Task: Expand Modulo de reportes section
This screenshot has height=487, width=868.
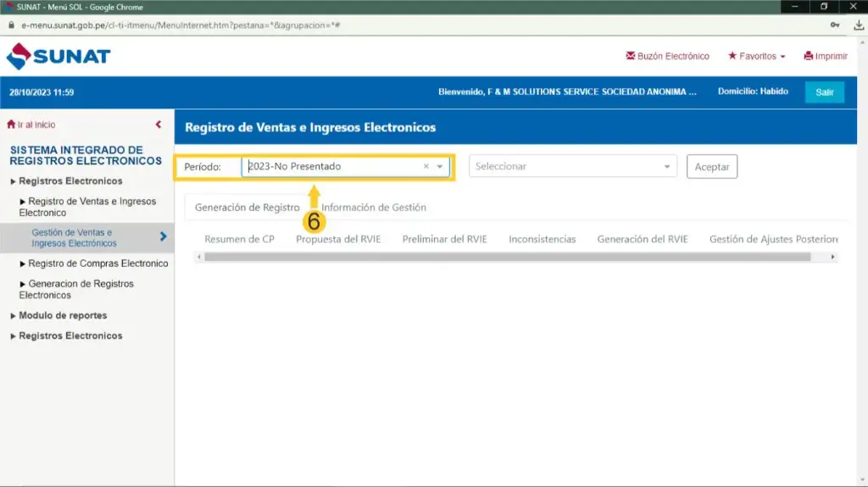Action: click(63, 315)
